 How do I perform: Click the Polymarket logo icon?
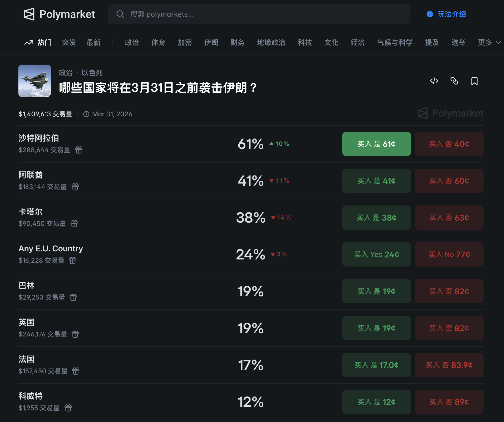(x=29, y=14)
